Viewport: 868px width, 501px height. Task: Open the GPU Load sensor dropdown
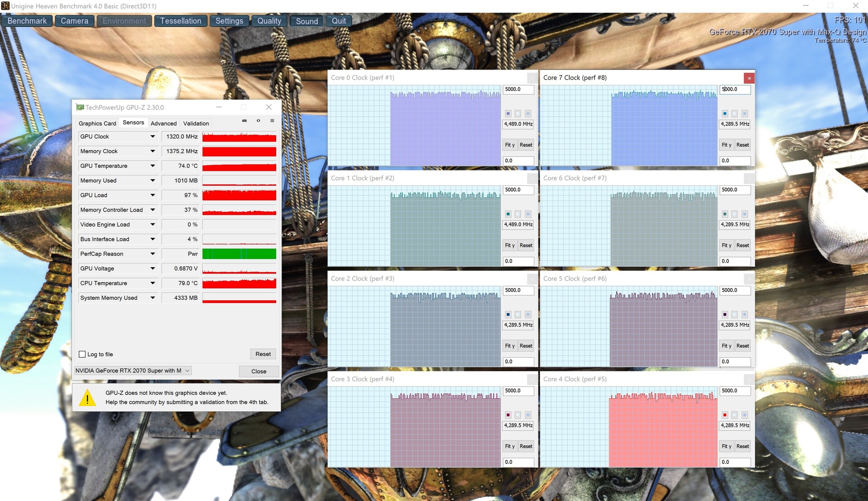153,195
